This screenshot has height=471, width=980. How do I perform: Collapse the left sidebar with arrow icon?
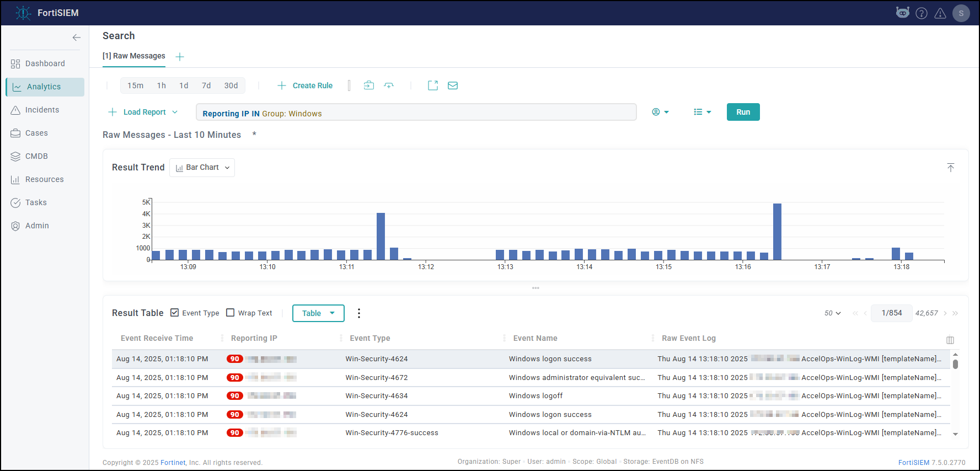click(77, 38)
